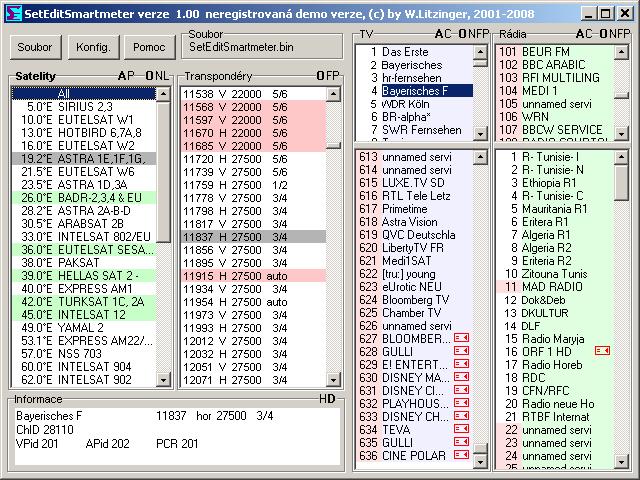Click red flag icon beside 633 DISNEY CH

point(462,416)
